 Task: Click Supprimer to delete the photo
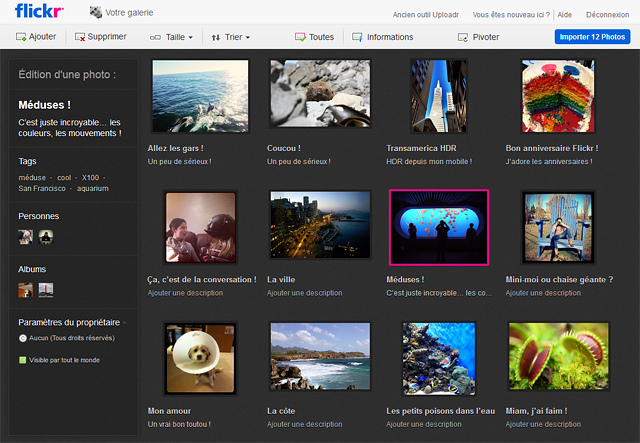[x=100, y=37]
